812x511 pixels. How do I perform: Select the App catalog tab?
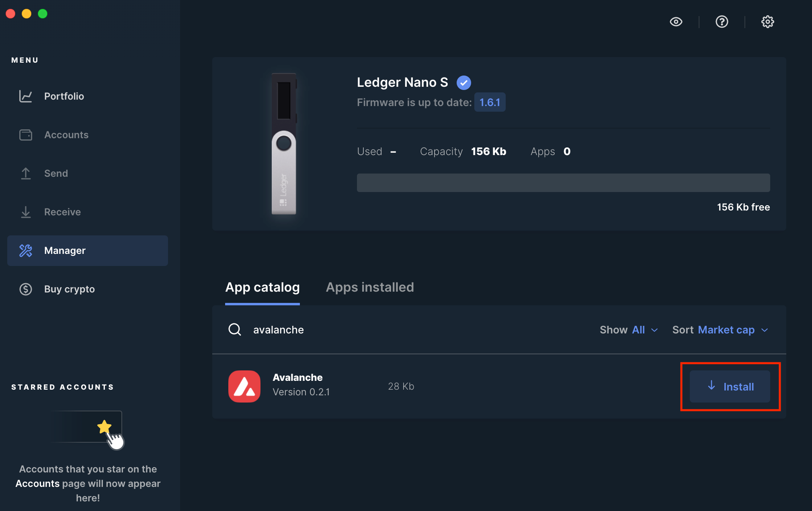click(262, 287)
